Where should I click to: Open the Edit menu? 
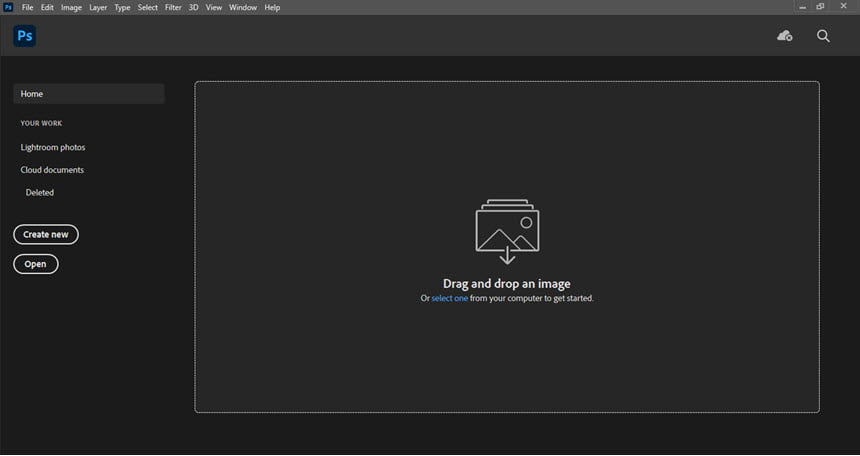point(47,8)
